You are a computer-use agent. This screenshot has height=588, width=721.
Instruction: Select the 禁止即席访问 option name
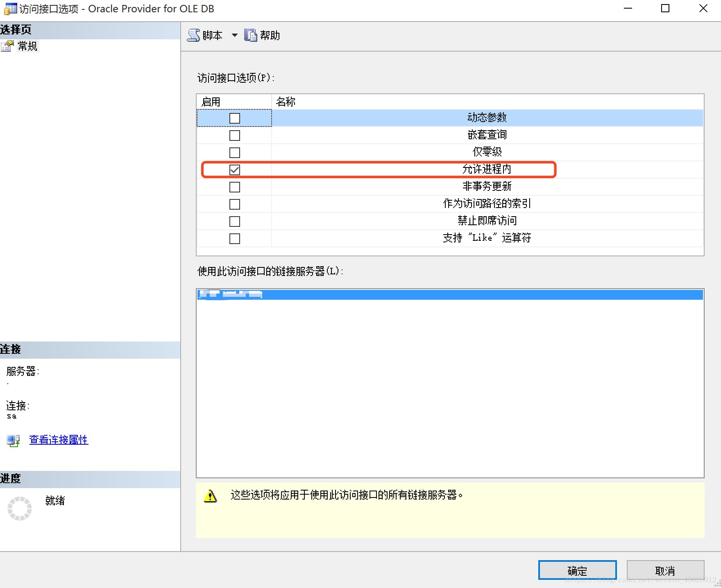coord(487,221)
